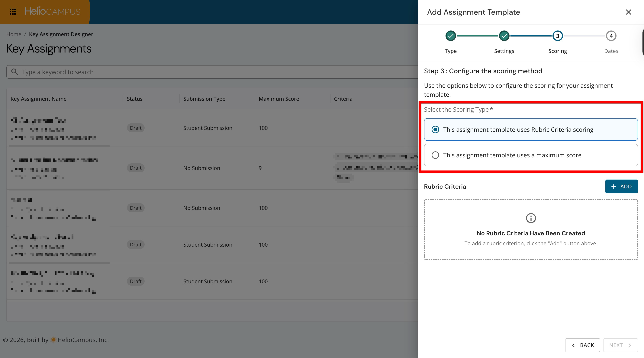Click the Dates step number 4 circle

pos(611,36)
